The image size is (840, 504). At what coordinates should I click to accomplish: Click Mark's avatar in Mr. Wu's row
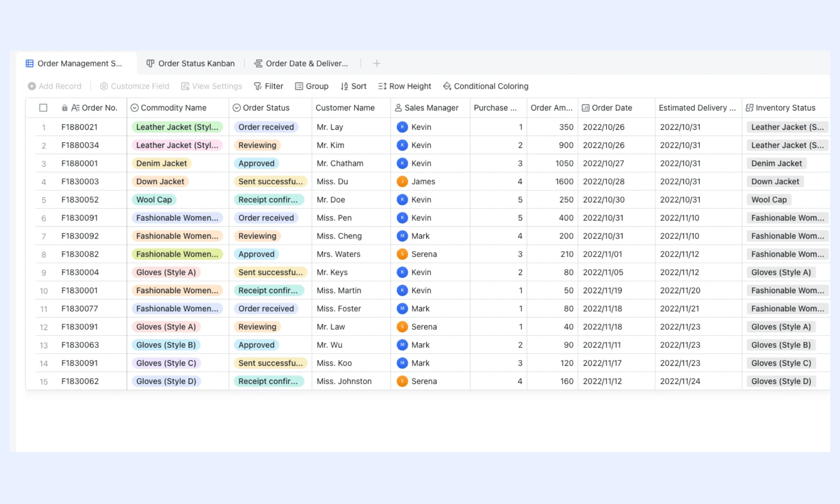[x=402, y=345]
